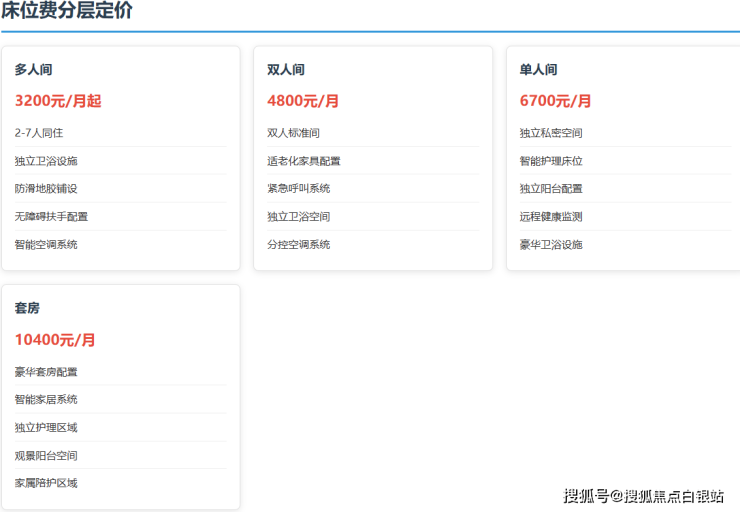This screenshot has width=740, height=512.
Task: Click the 单人间 card title
Action: click(x=538, y=70)
